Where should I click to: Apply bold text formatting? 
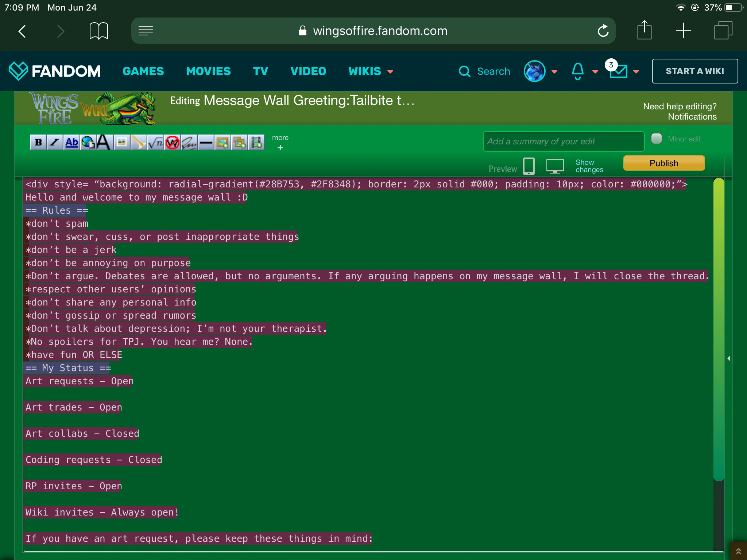[38, 142]
